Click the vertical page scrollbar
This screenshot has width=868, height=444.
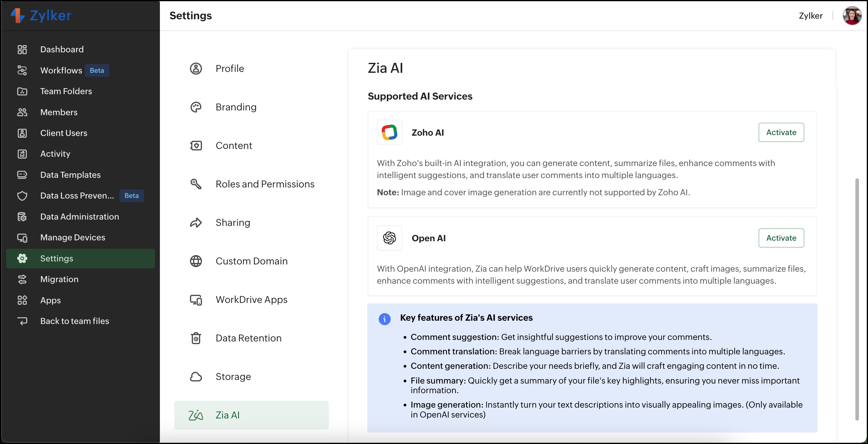(x=857, y=299)
